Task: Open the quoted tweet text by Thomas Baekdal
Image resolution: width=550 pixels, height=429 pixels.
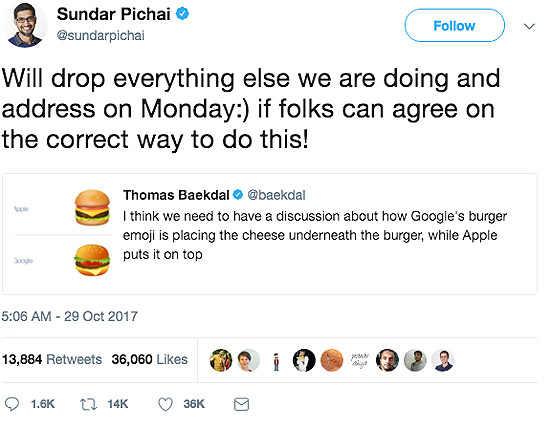Action: point(315,235)
